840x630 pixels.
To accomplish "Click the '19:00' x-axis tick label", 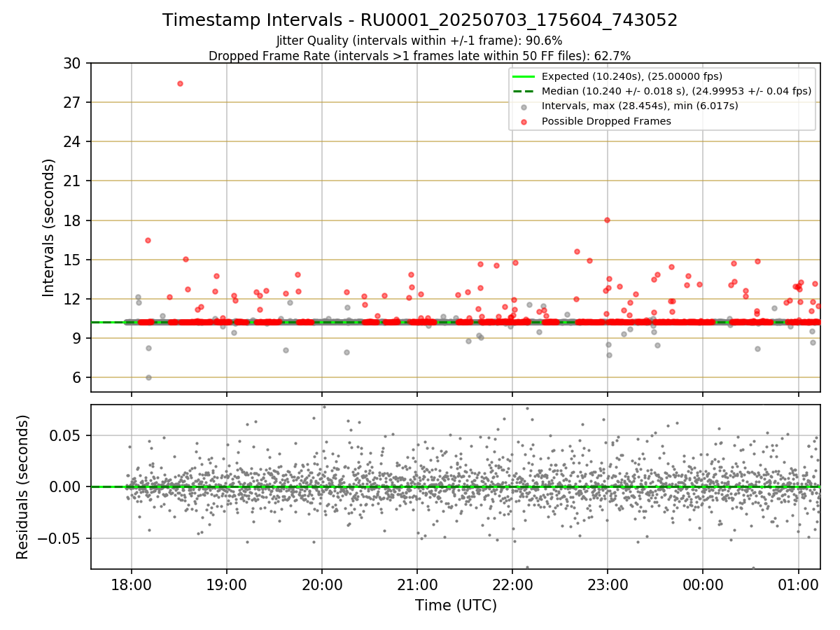I will pyautogui.click(x=227, y=585).
